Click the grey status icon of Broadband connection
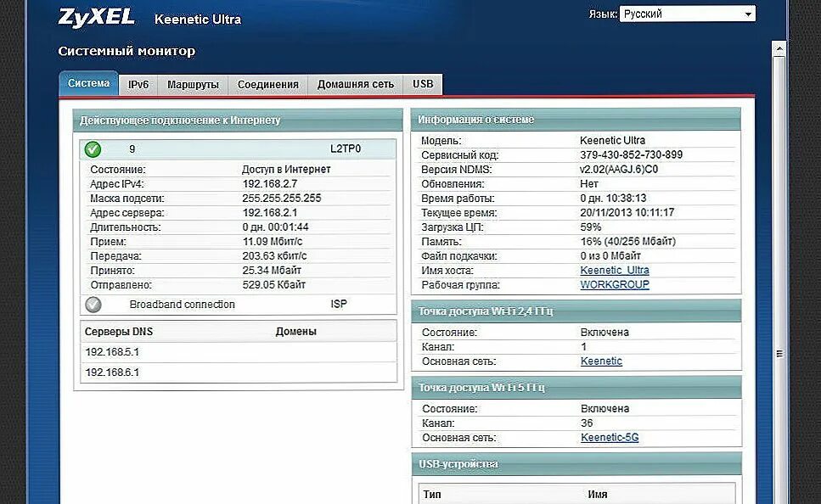This screenshot has width=821, height=504. click(x=93, y=304)
